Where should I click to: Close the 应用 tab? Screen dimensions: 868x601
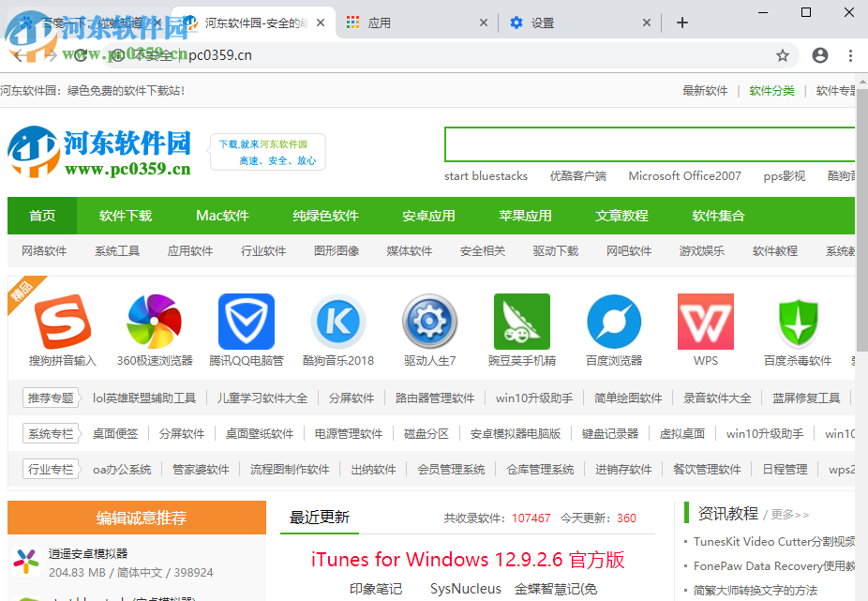pos(484,23)
